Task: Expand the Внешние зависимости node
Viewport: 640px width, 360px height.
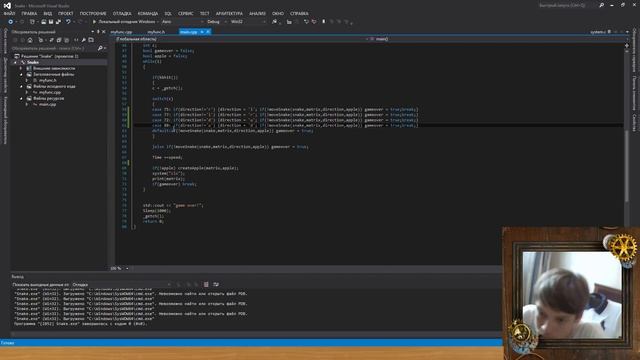Action: click(21, 69)
